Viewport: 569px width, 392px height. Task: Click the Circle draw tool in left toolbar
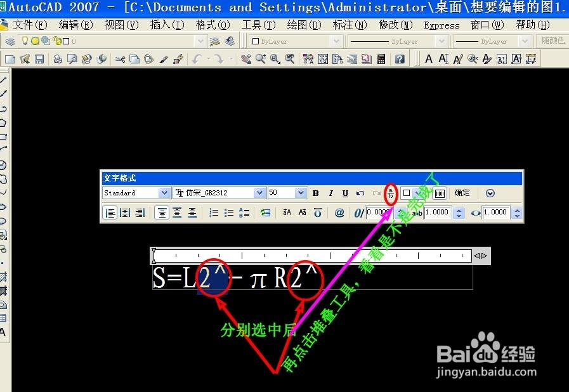3,165
